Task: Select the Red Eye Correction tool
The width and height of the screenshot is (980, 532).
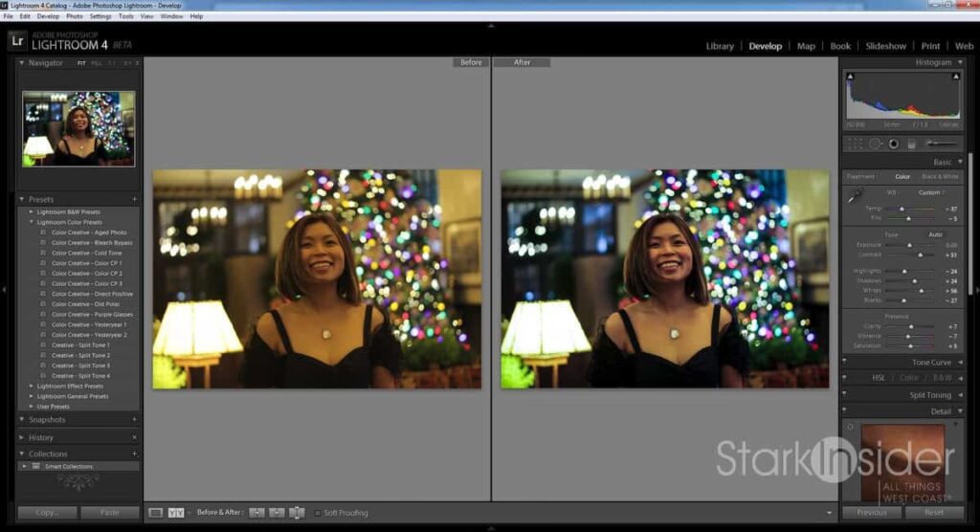Action: click(x=894, y=144)
